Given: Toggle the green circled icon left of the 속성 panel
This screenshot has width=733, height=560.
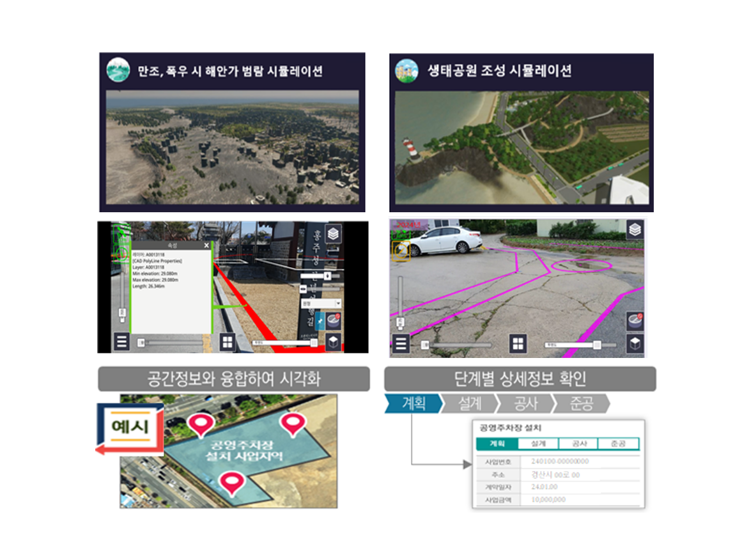Looking at the screenshot, I should pos(121,253).
